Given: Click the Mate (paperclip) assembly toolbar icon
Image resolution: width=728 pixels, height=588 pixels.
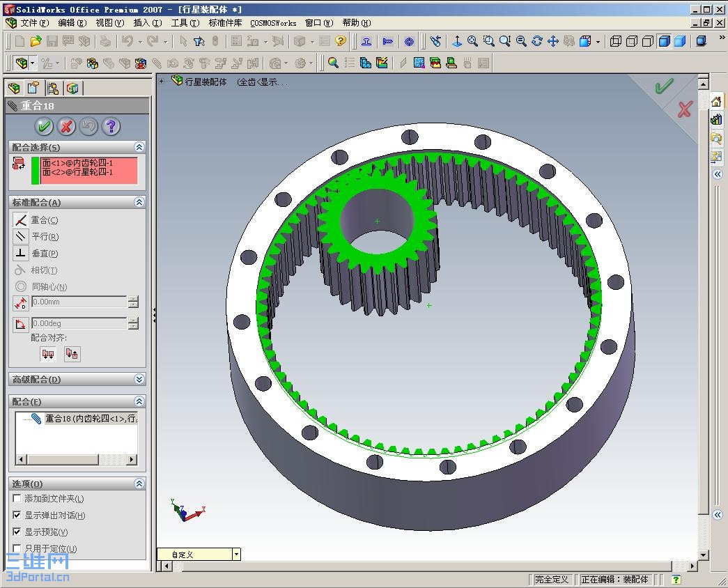Looking at the screenshot, I should click(x=157, y=63).
